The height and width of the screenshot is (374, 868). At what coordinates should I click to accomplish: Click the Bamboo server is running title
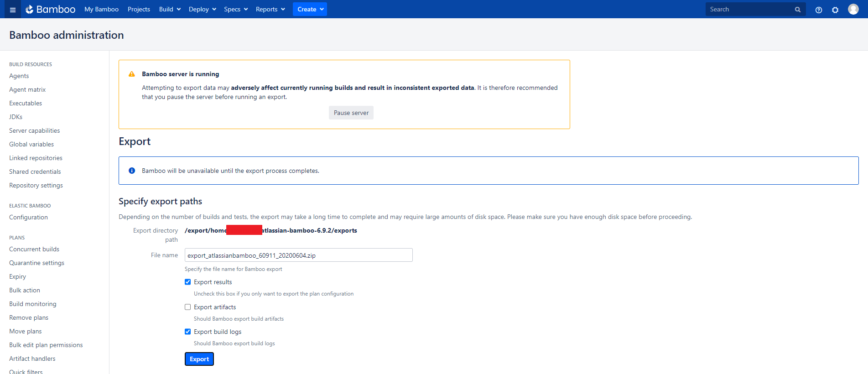[x=181, y=74]
